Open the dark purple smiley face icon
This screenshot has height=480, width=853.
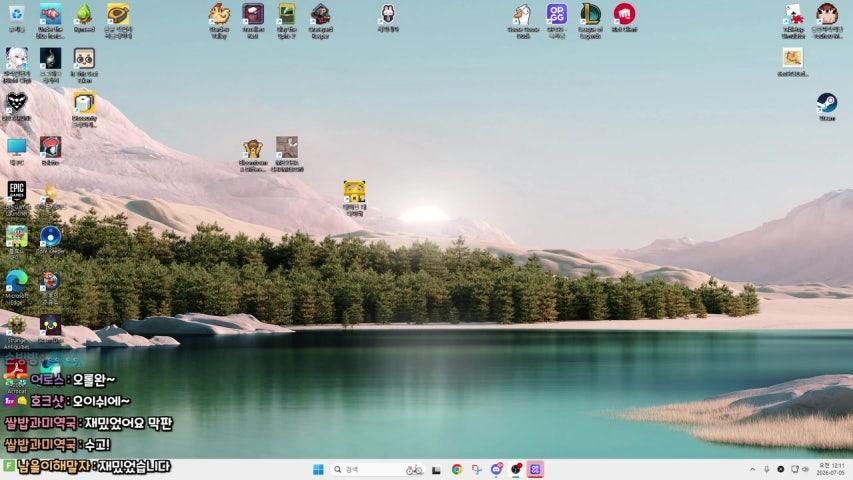[x=51, y=327]
